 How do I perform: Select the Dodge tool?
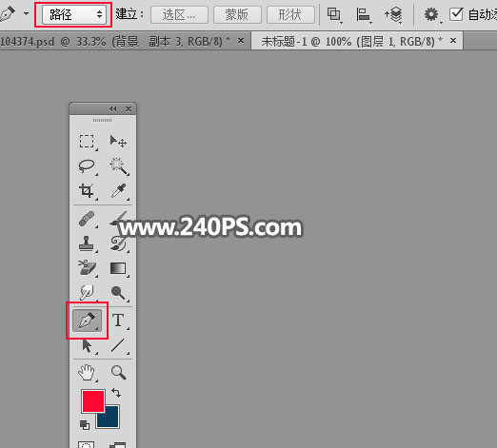coord(118,293)
